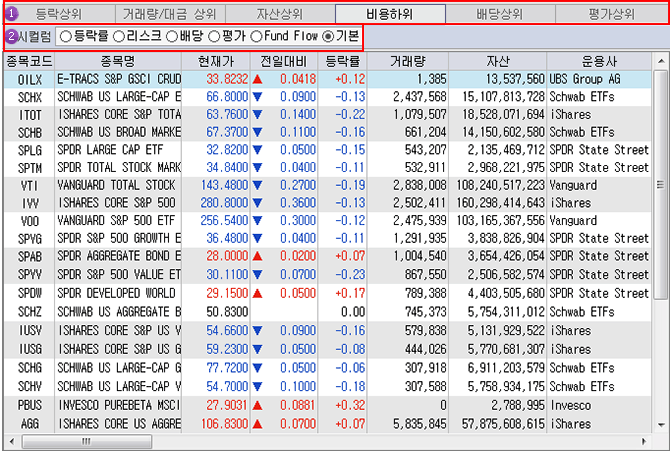Image resolution: width=670 pixels, height=451 pixels.
Task: Select the OILX ticker code
Action: tap(30, 80)
